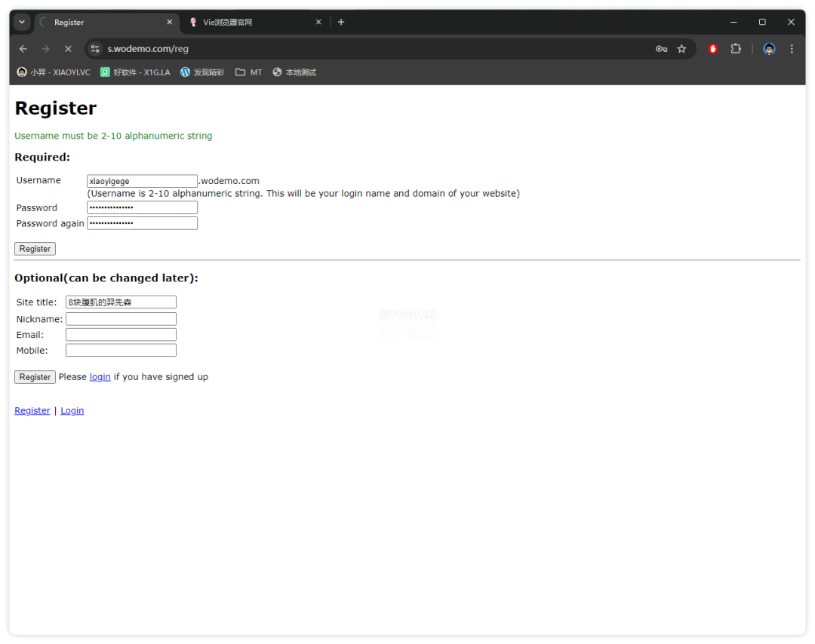Open the Login link in the footer
The image size is (815, 644).
72,411
